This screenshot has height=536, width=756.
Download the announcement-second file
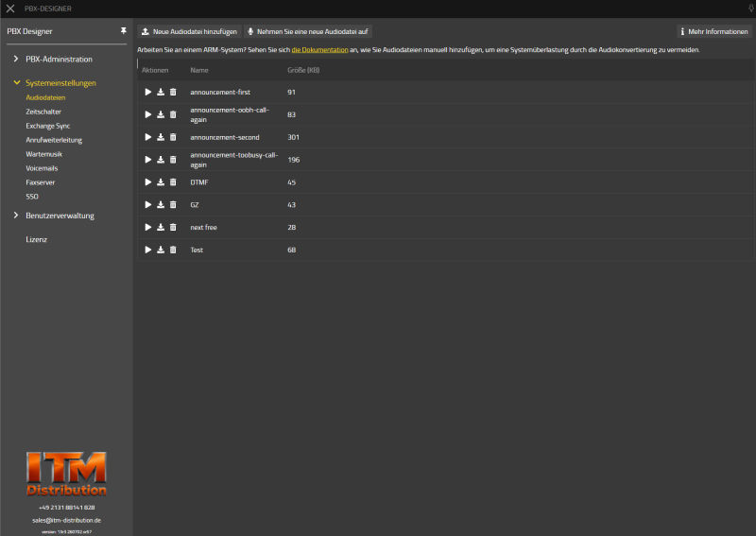[161, 137]
